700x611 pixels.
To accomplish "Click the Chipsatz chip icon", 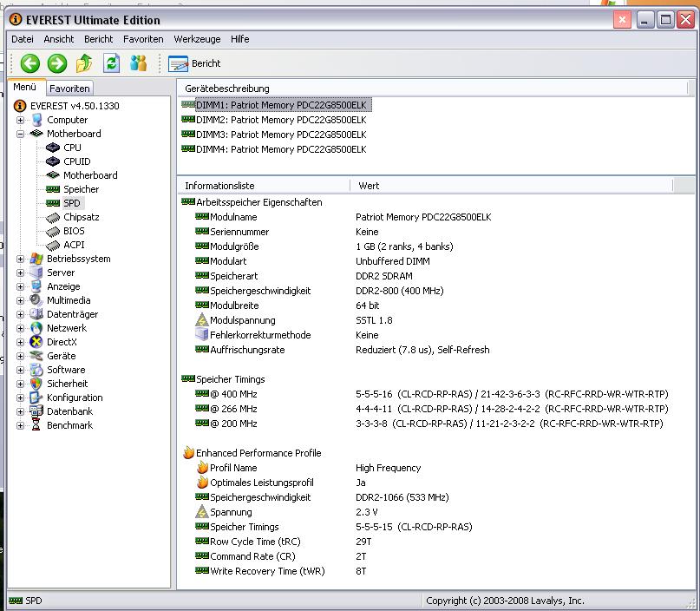I will pyautogui.click(x=53, y=218).
